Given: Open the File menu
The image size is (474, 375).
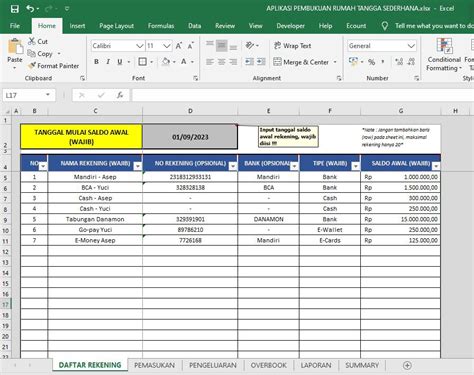Looking at the screenshot, I should 15,26.
